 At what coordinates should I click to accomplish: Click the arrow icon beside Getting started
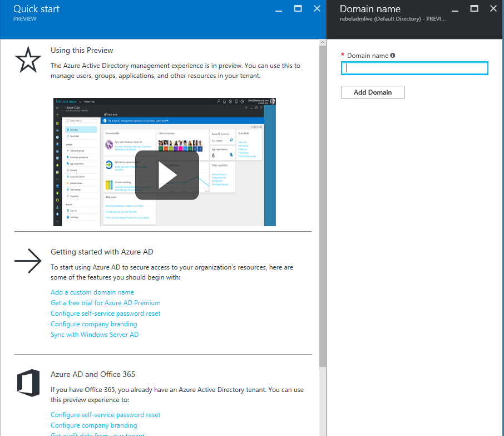click(x=28, y=261)
